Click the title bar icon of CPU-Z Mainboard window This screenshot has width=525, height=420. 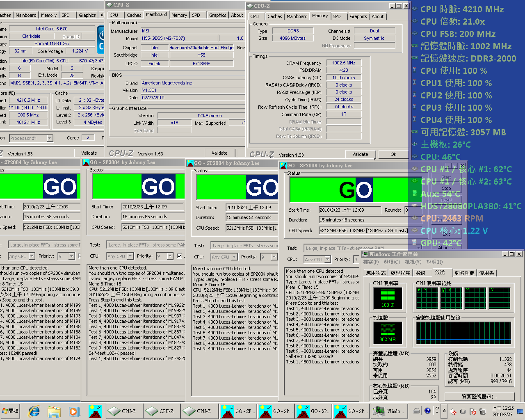[x=109, y=5]
